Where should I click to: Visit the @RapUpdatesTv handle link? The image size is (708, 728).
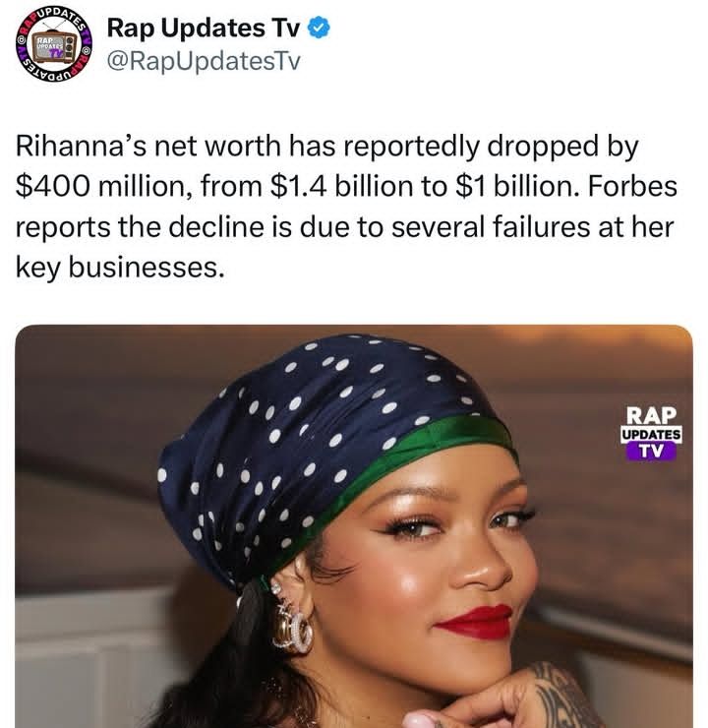click(x=201, y=62)
